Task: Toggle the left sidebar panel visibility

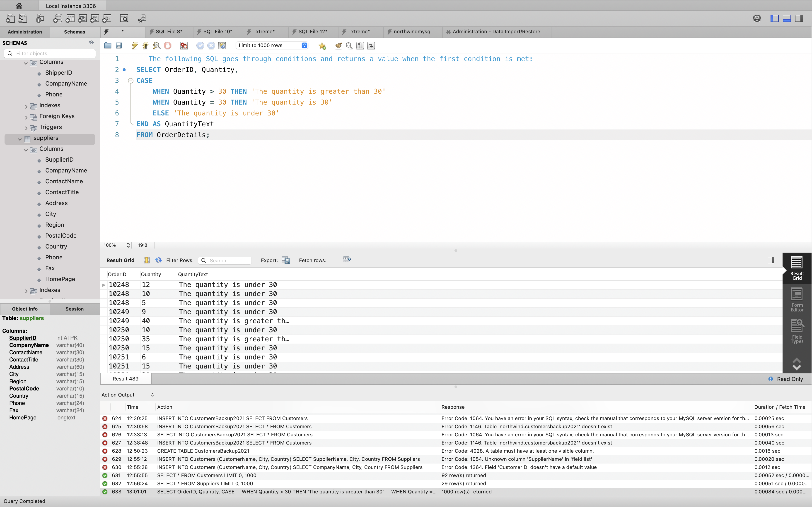Action: (774, 18)
